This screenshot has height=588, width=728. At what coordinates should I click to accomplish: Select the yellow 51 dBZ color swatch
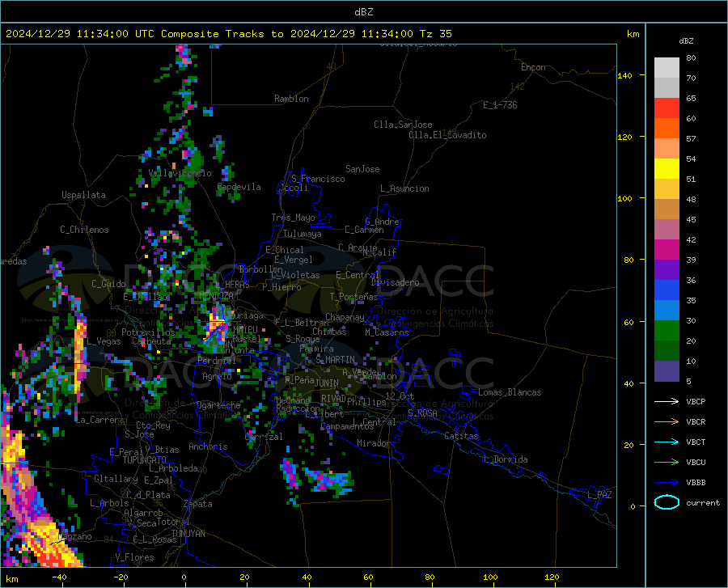667,169
